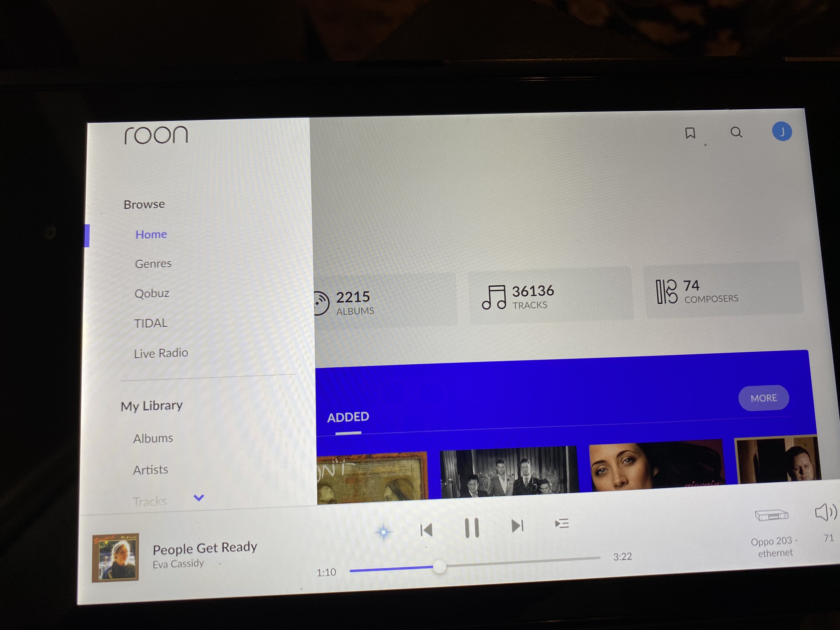The width and height of the screenshot is (840, 630).
Task: Open the play queue icon
Action: pos(562,524)
